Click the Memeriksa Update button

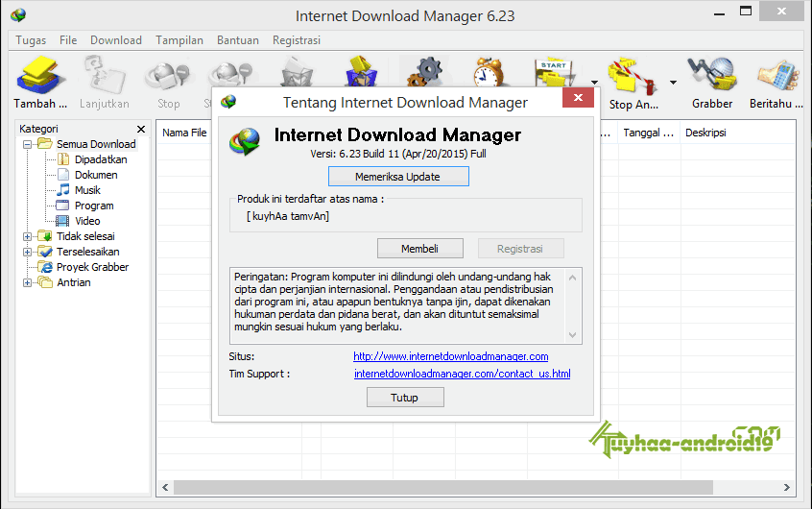[x=398, y=177]
